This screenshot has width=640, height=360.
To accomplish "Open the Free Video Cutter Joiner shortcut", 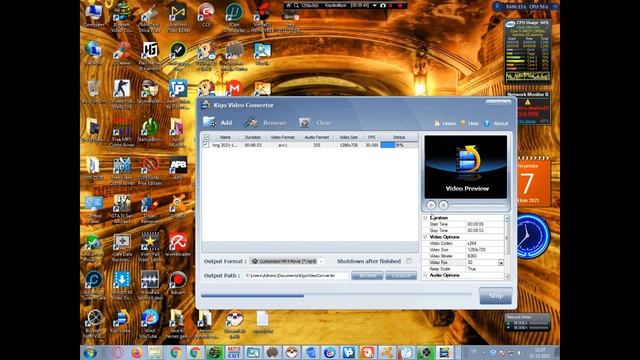I will (x=122, y=171).
